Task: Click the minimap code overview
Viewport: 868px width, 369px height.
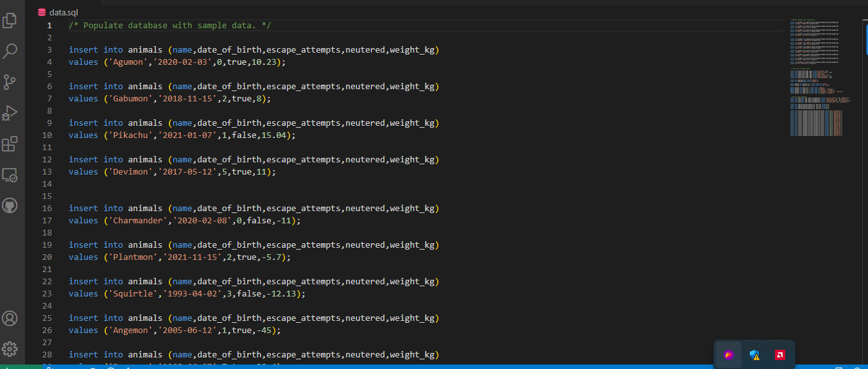Action: click(x=817, y=77)
